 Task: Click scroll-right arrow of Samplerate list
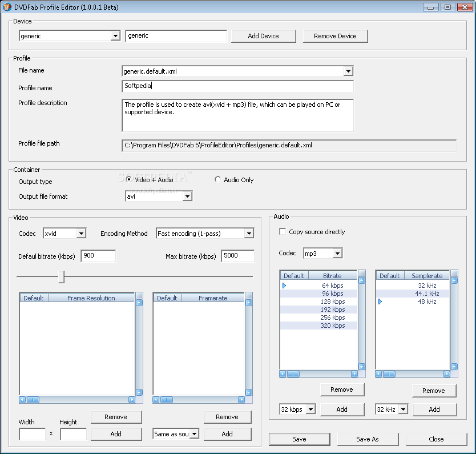pos(447,374)
